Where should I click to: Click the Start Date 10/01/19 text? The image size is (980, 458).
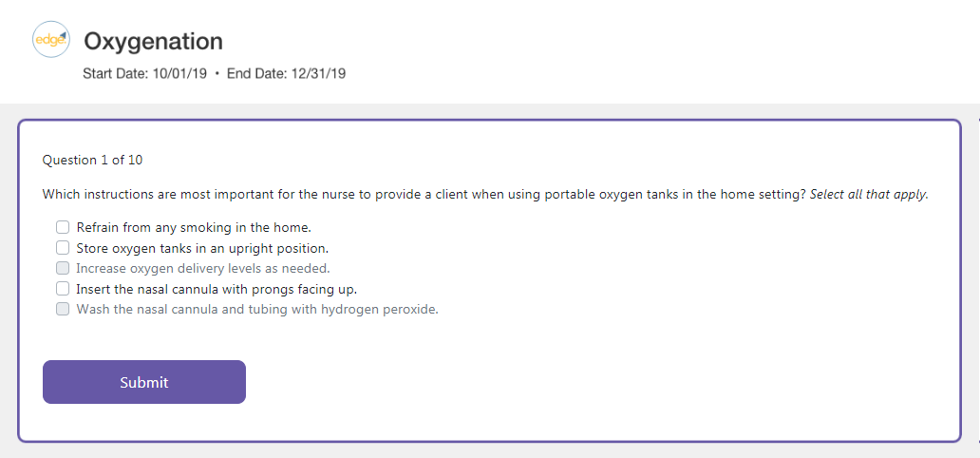point(145,74)
